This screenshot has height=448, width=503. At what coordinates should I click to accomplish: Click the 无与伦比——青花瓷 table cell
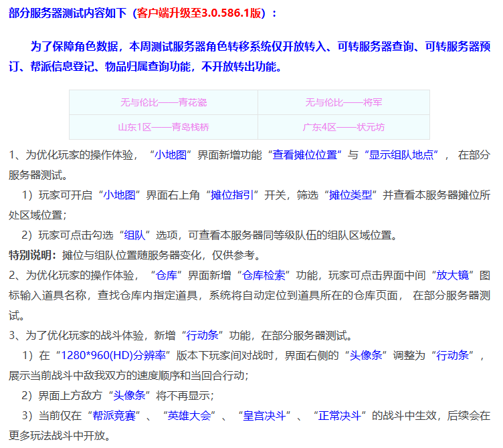coord(163,102)
